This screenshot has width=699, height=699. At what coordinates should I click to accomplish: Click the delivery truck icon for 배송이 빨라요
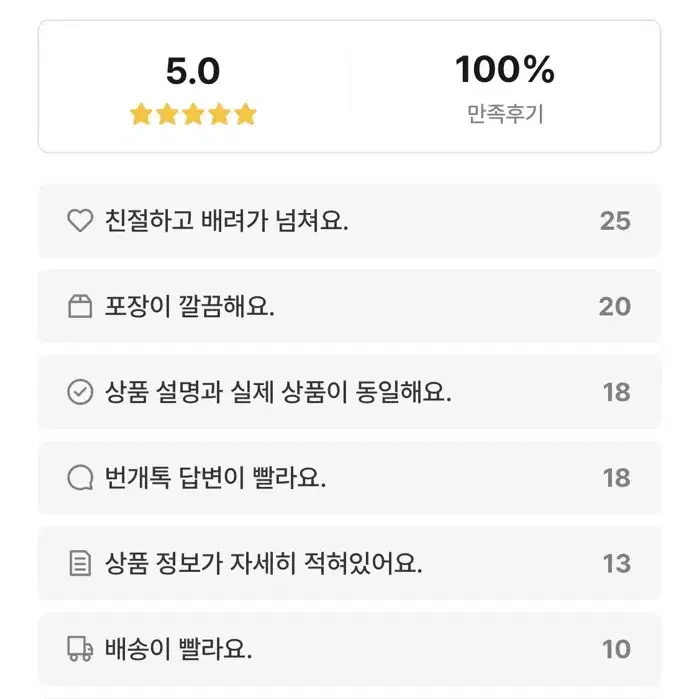pos(80,649)
